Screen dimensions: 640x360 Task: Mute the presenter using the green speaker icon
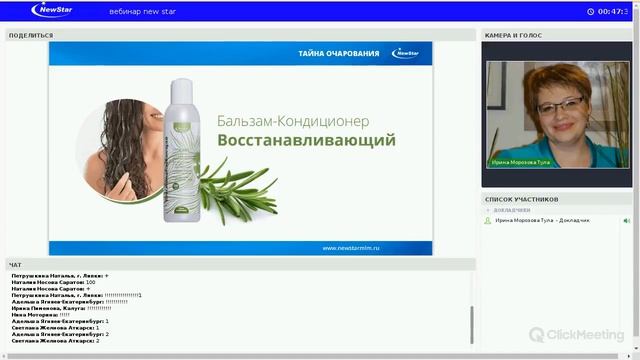[x=627, y=221]
